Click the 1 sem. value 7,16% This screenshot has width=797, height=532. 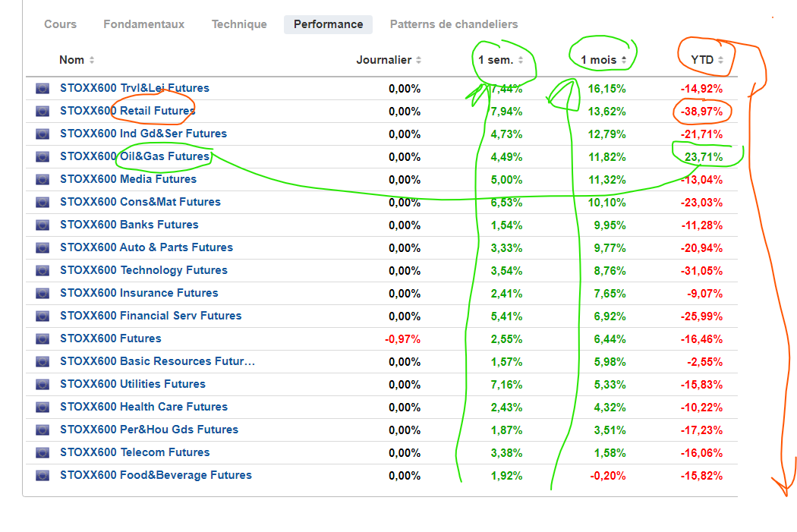[x=506, y=385]
